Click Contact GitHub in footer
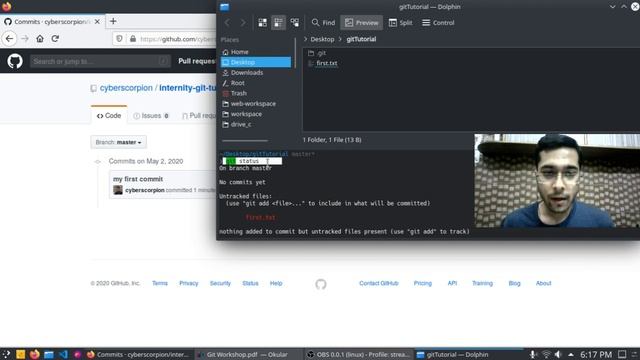 [x=379, y=283]
